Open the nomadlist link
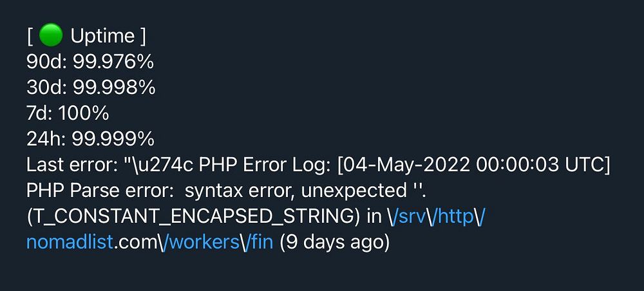Viewport: 644px width, 291px height. coord(70,243)
